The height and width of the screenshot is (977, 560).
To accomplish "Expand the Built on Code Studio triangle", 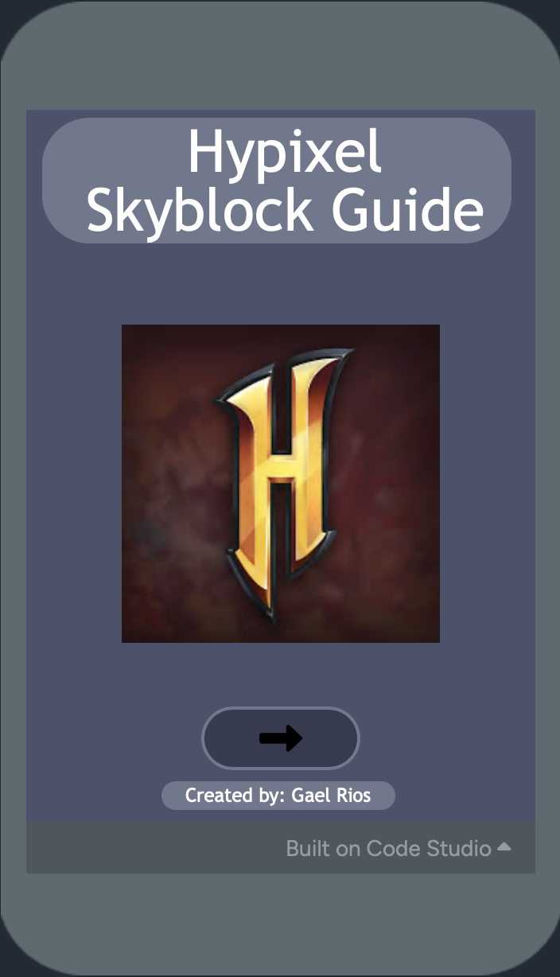I will coord(504,847).
